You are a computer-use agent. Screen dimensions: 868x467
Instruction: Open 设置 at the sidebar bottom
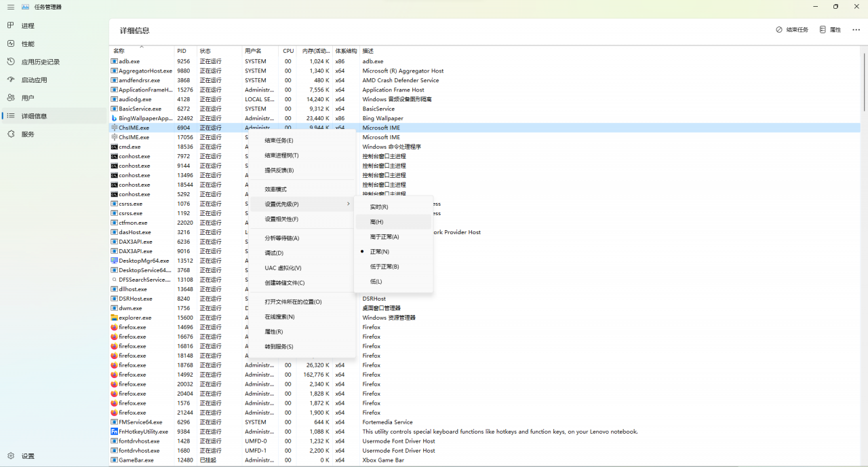pos(28,456)
